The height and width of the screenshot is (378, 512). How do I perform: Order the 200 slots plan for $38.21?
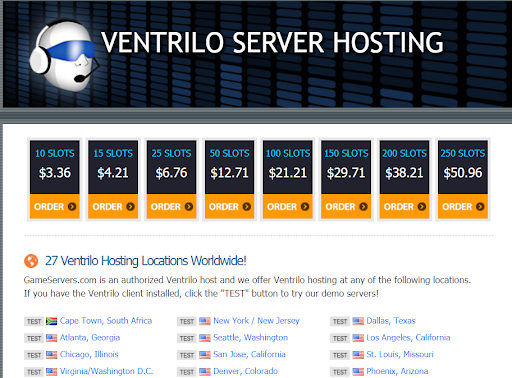(404, 207)
